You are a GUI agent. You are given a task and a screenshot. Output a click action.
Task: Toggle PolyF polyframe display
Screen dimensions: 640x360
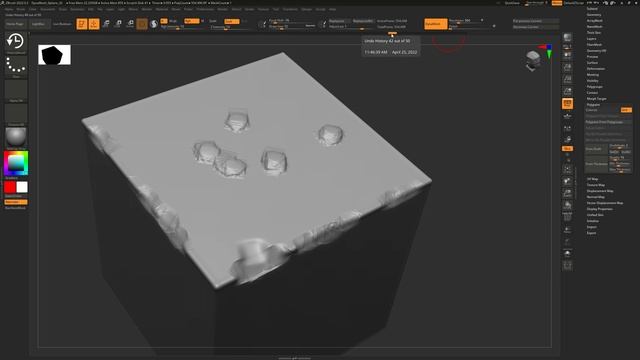(x=567, y=218)
